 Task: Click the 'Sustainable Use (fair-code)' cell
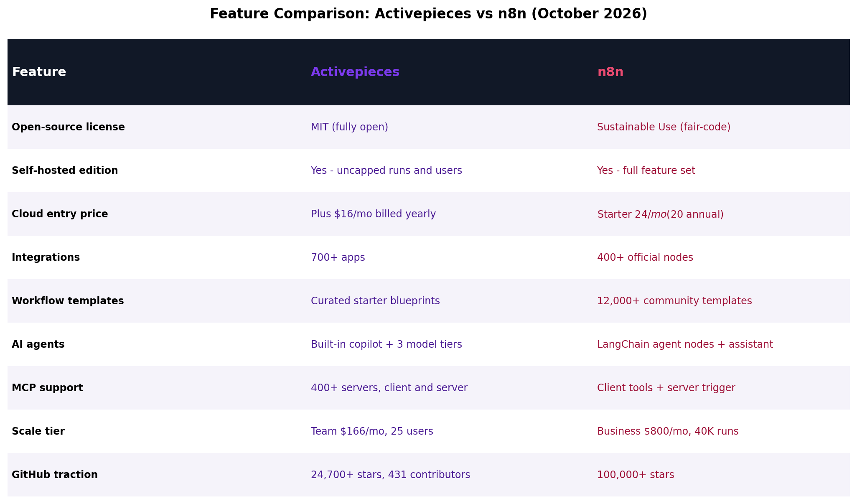pos(664,127)
